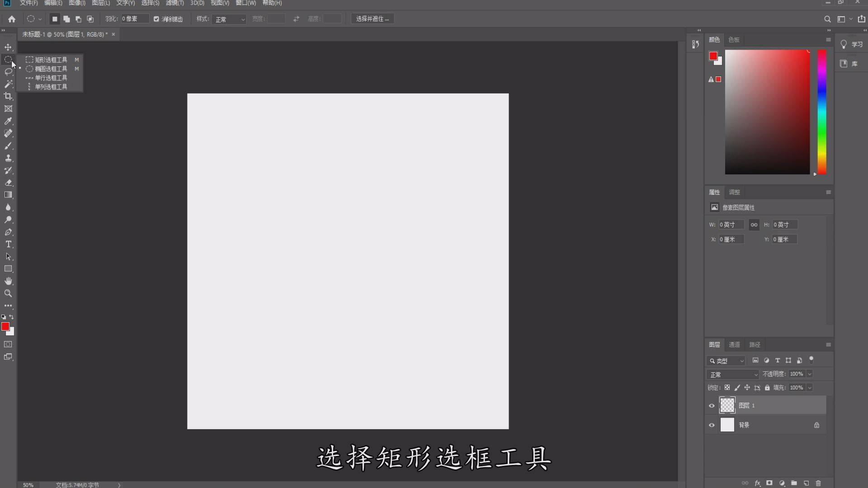This screenshot has width=868, height=488.
Task: Add a layer mask
Action: 769,483
